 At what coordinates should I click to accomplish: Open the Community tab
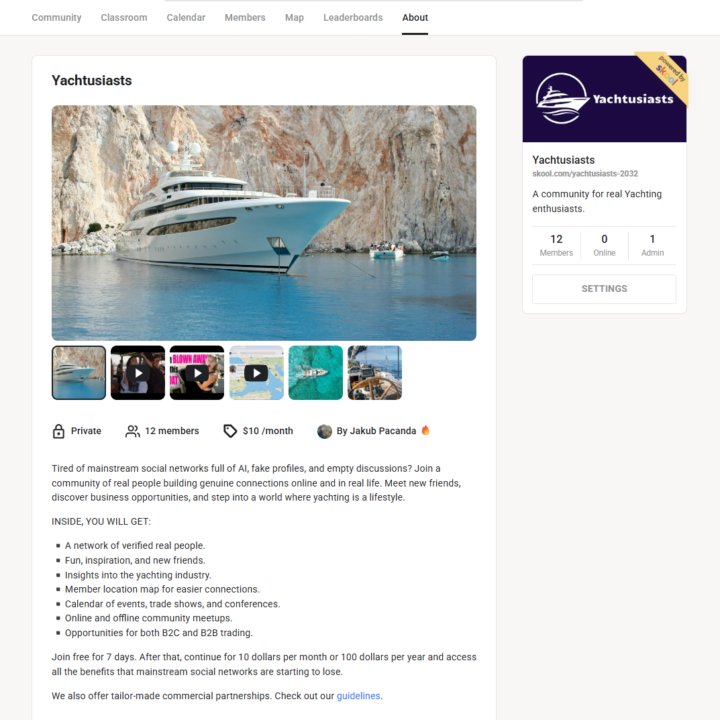(56, 17)
